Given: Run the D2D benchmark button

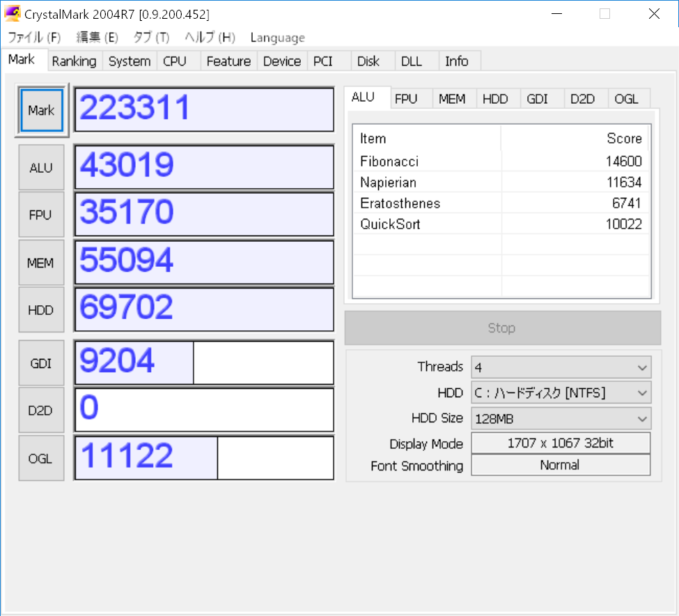Looking at the screenshot, I should (x=41, y=410).
